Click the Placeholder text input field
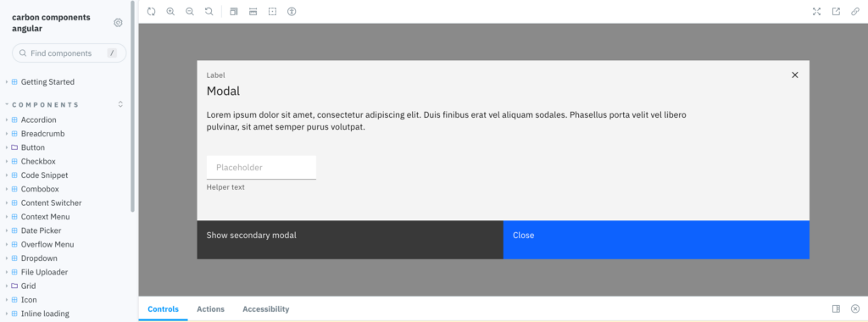This screenshot has width=868, height=322. point(261,167)
